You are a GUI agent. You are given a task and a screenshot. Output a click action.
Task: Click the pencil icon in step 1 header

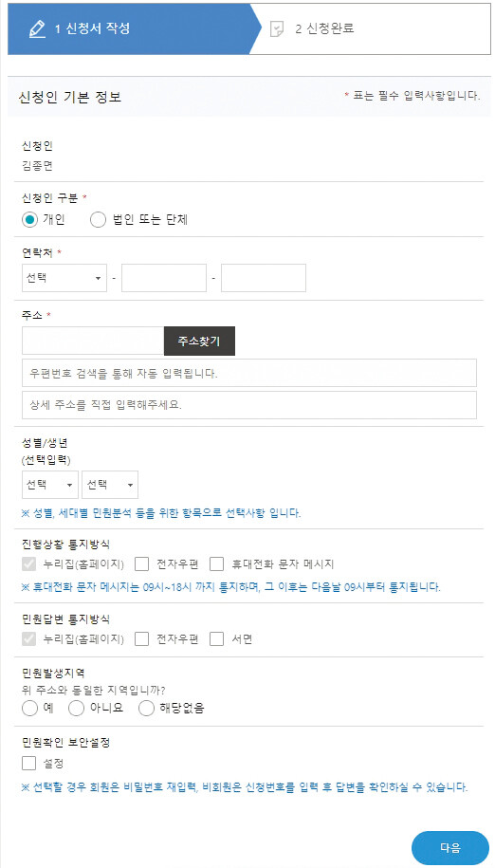coord(37,29)
